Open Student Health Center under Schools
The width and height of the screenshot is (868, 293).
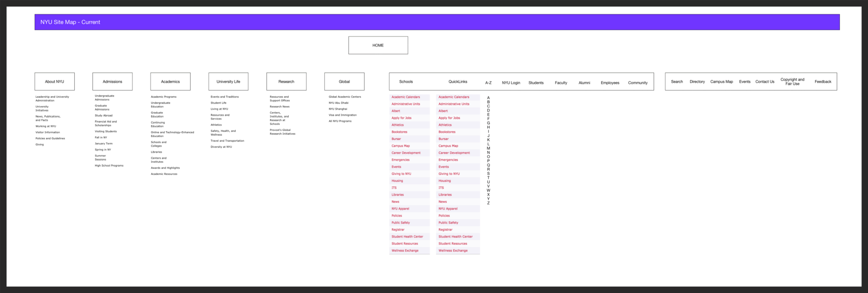(x=407, y=236)
